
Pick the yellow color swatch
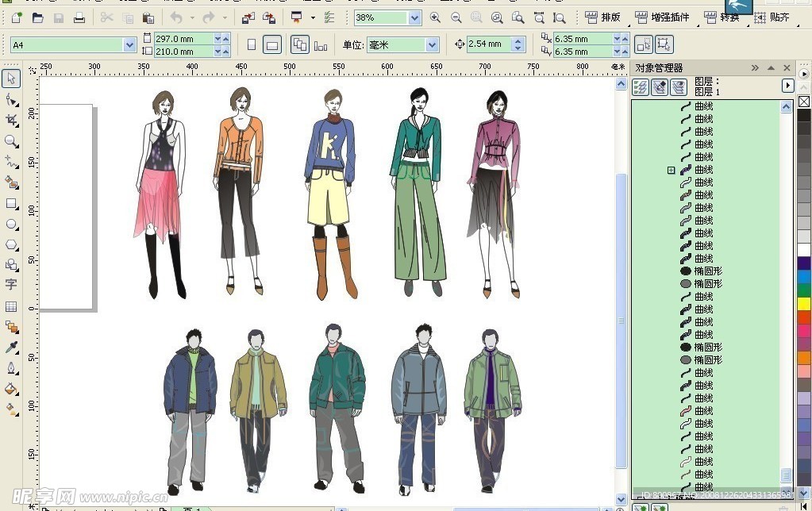[804, 303]
